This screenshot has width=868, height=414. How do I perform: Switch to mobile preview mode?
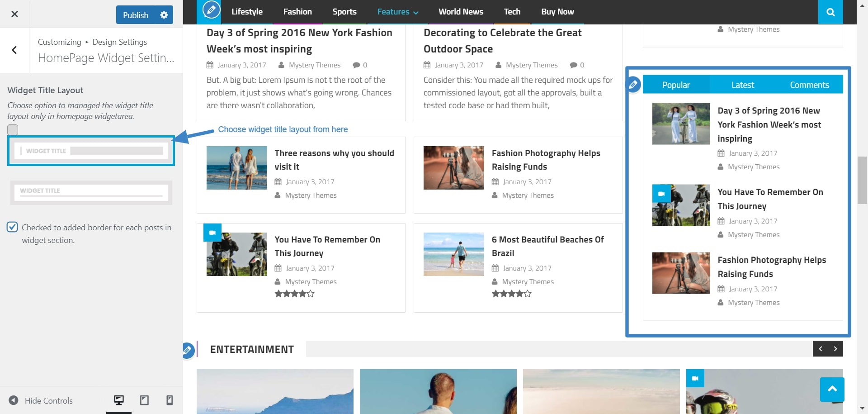[x=170, y=400]
